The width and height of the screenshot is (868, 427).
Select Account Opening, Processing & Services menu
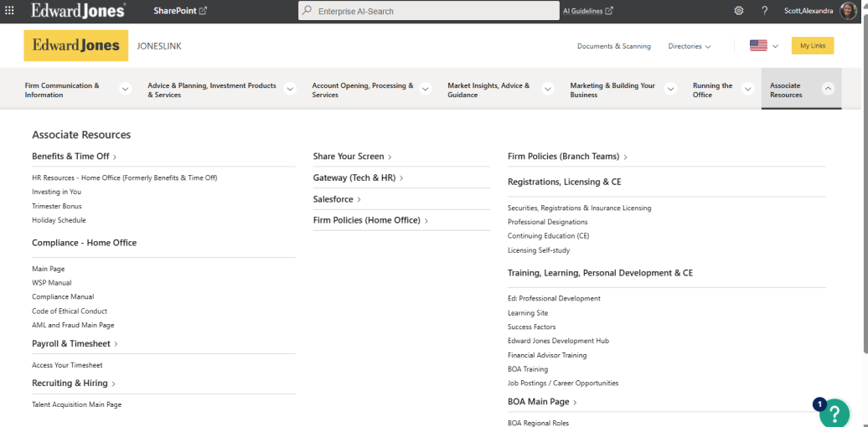pyautogui.click(x=363, y=90)
